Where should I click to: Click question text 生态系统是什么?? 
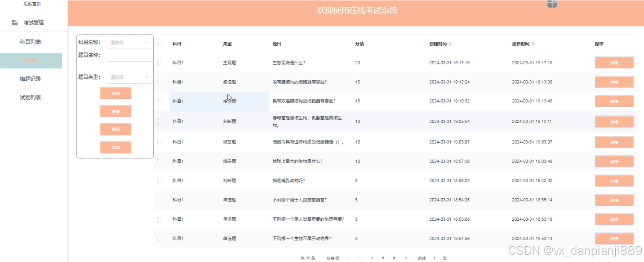pyautogui.click(x=289, y=63)
